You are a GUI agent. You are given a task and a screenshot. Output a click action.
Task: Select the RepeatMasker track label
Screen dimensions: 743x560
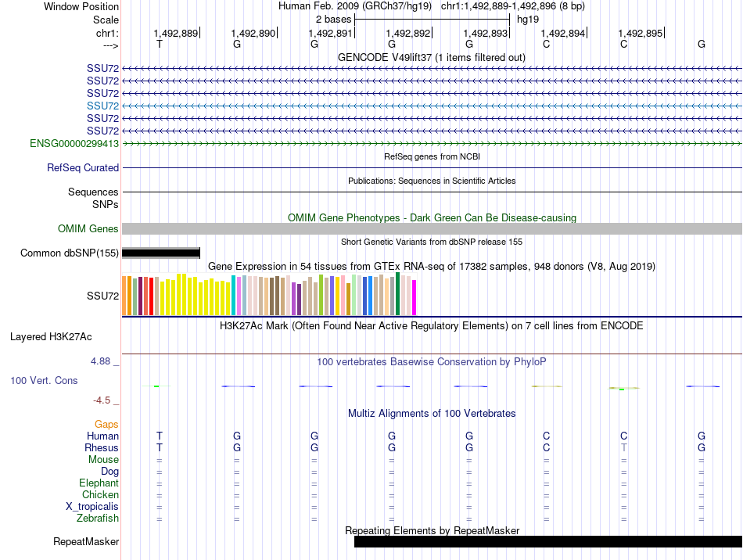point(86,541)
